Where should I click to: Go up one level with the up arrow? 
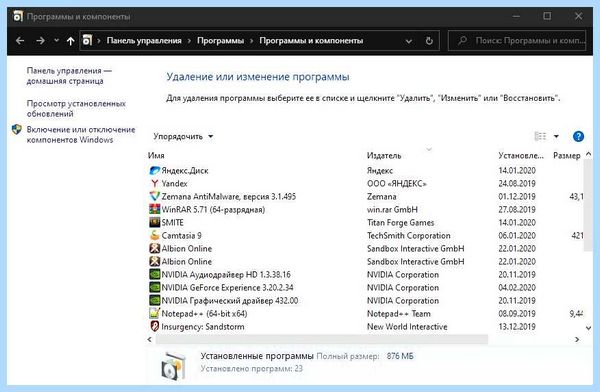click(70, 41)
